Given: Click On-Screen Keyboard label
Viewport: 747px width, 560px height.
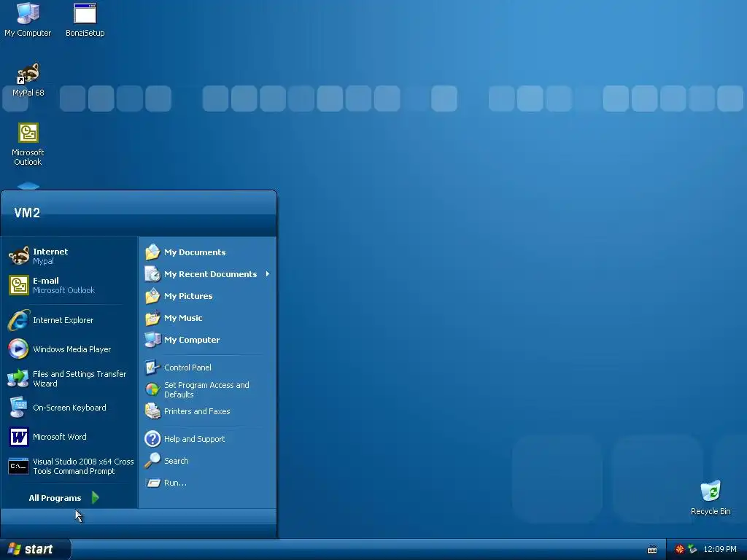Looking at the screenshot, I should (69, 408).
